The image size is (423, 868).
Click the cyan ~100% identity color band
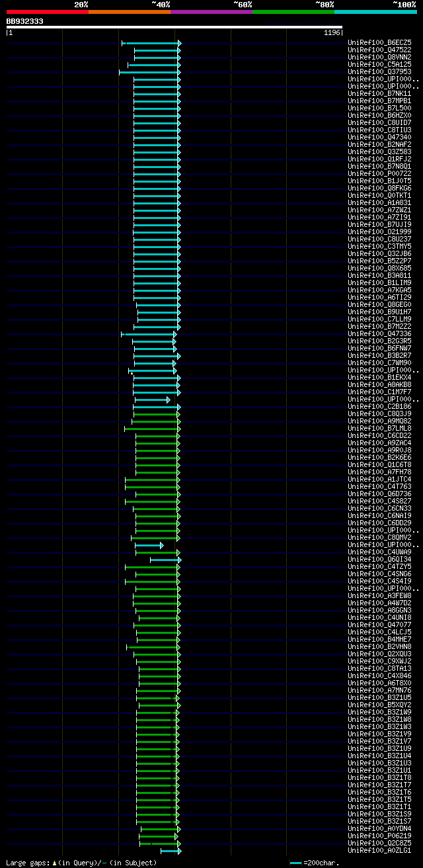[x=375, y=12]
